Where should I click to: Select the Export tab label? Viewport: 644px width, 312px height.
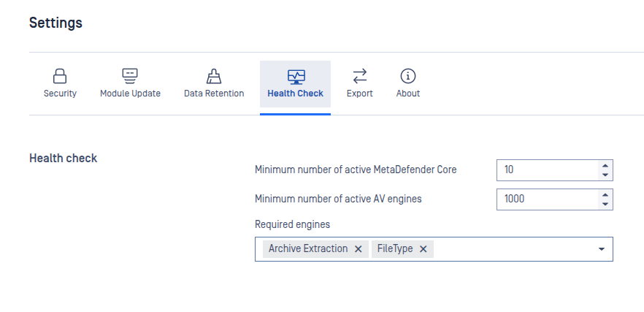click(x=359, y=94)
